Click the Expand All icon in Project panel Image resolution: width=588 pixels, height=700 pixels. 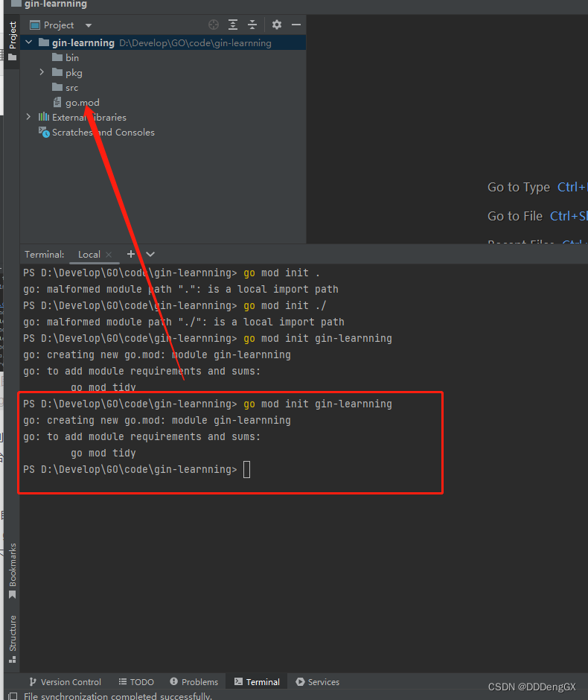coord(233,25)
